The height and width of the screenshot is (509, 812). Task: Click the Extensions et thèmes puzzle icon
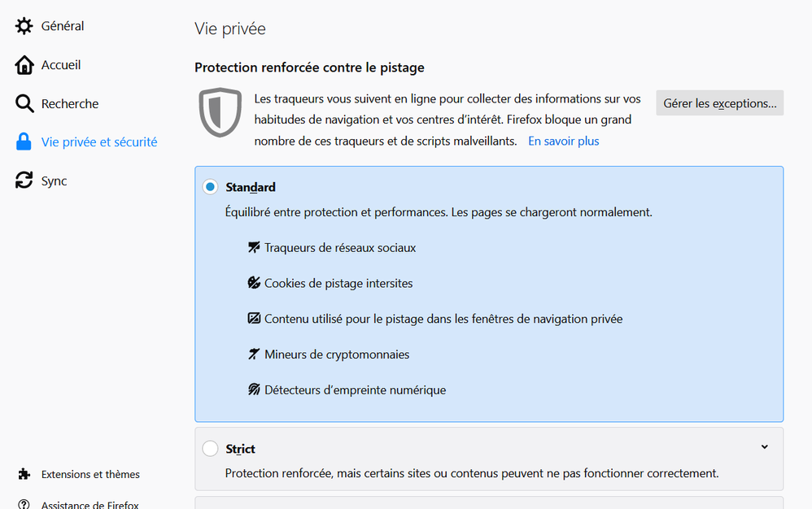point(24,474)
